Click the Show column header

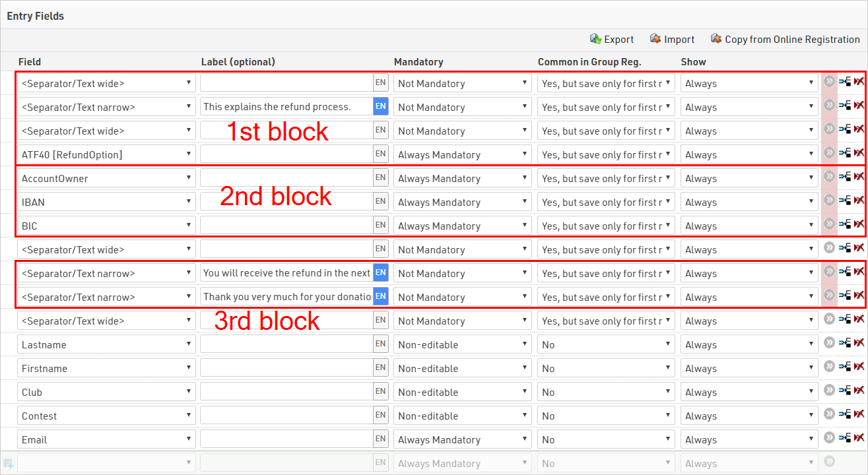click(693, 61)
